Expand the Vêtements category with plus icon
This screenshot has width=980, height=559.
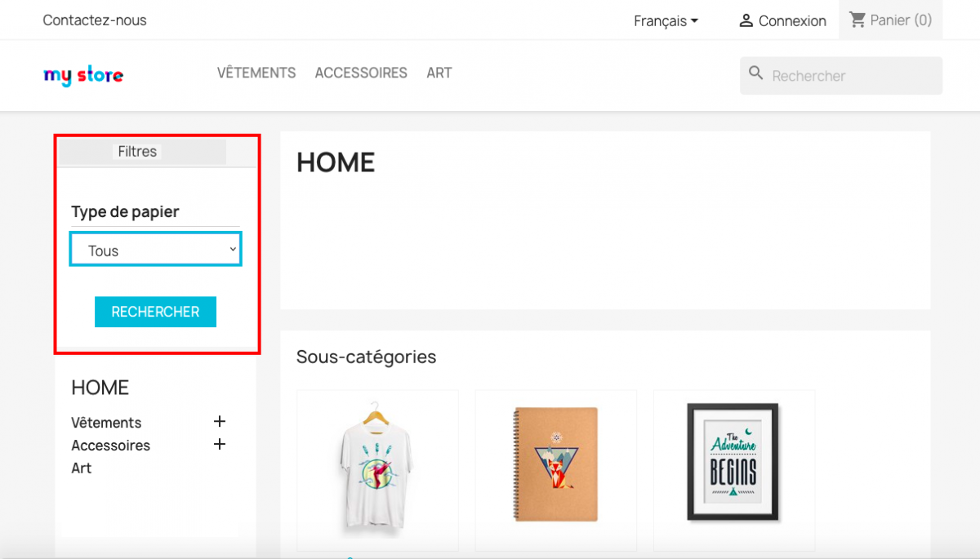tap(219, 422)
